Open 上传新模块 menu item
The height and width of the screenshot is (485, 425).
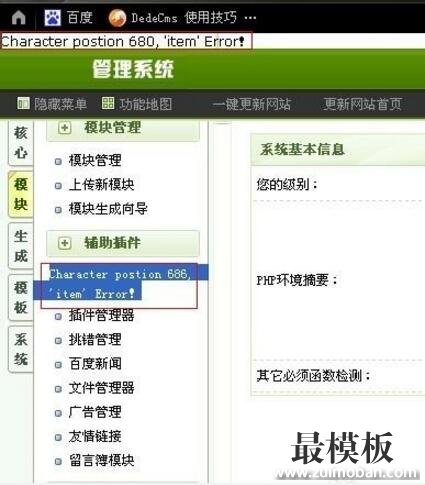(101, 185)
